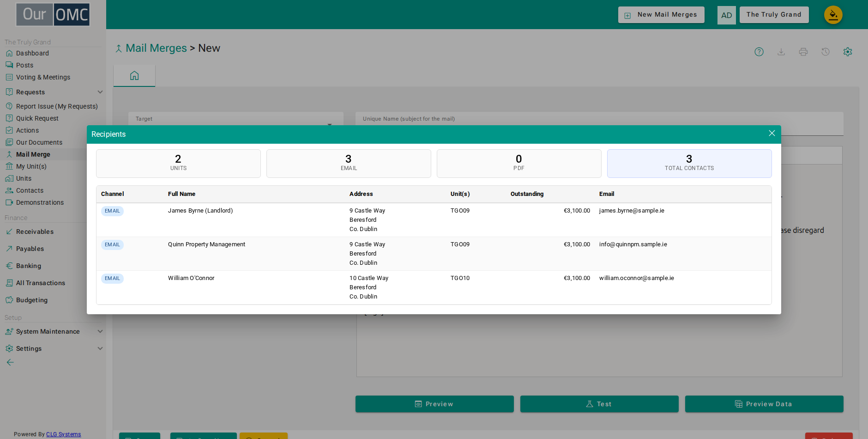Select the PDF count card
The width and height of the screenshot is (868, 439).
(x=519, y=164)
